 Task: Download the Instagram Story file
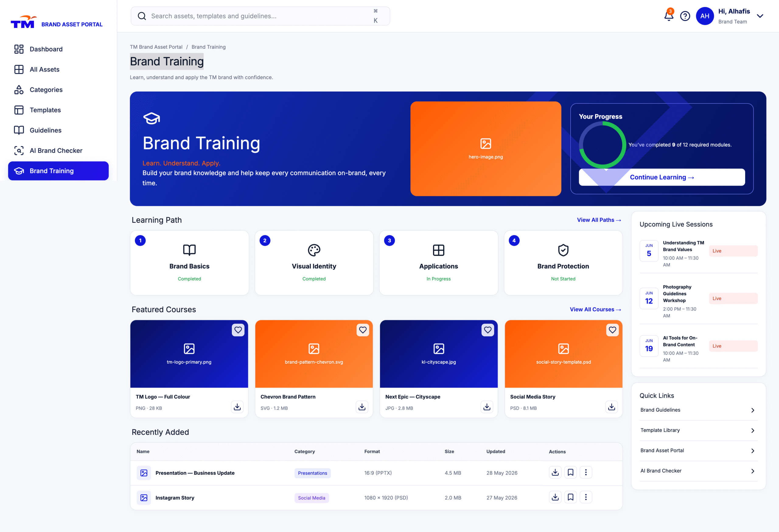tap(555, 497)
